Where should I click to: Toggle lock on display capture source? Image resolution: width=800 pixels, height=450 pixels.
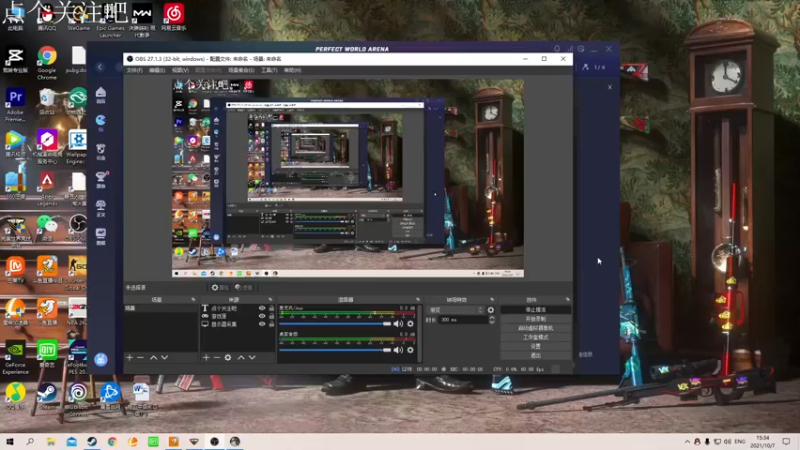point(271,324)
